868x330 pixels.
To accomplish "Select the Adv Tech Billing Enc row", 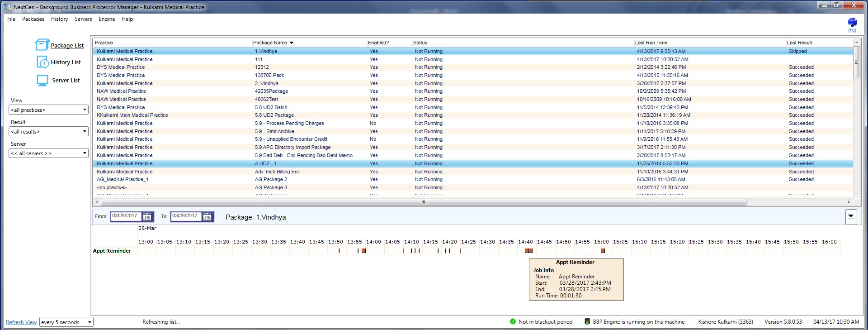I will pyautogui.click(x=473, y=172).
